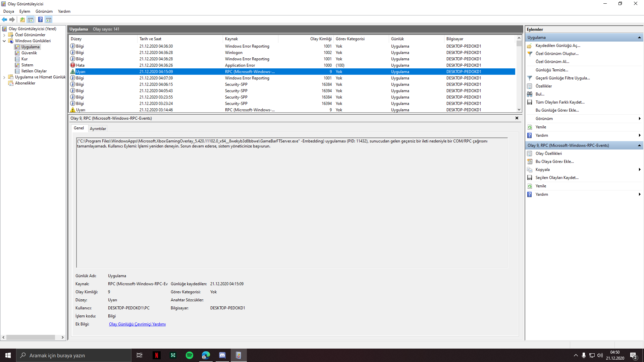This screenshot has width=644, height=362.
Task: Click the blue help toolbar icon
Action: [40, 19]
